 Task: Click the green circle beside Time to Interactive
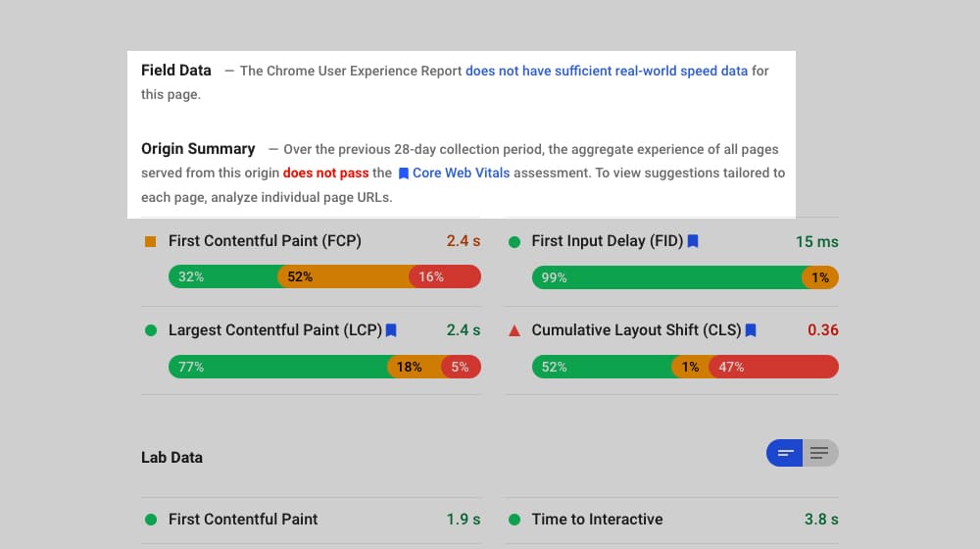514,520
